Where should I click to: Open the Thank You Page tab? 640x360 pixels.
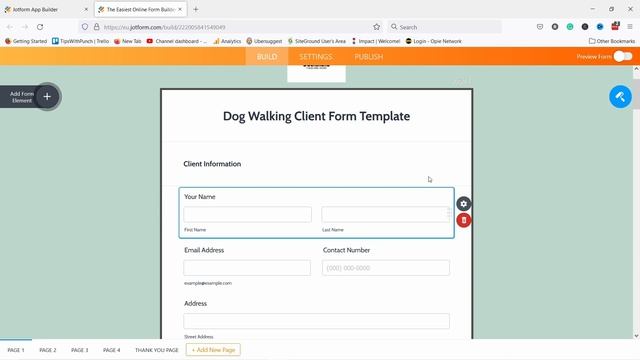pos(157,350)
